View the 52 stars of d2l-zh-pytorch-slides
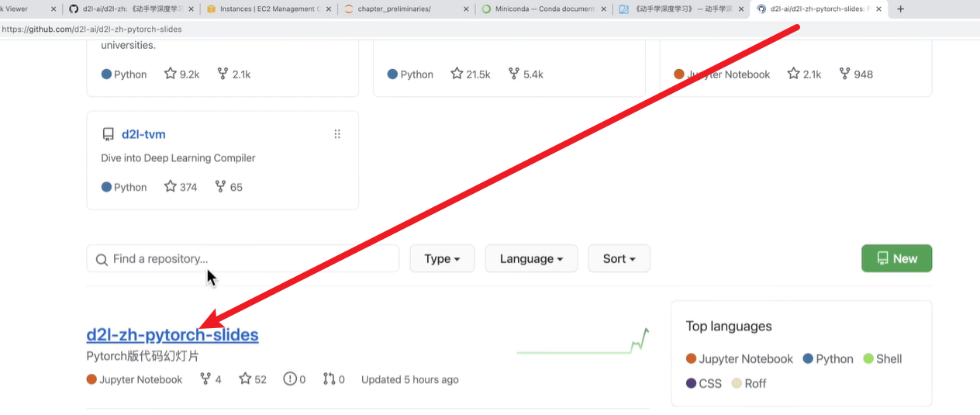Viewport: 980px width, 415px height. [x=253, y=379]
